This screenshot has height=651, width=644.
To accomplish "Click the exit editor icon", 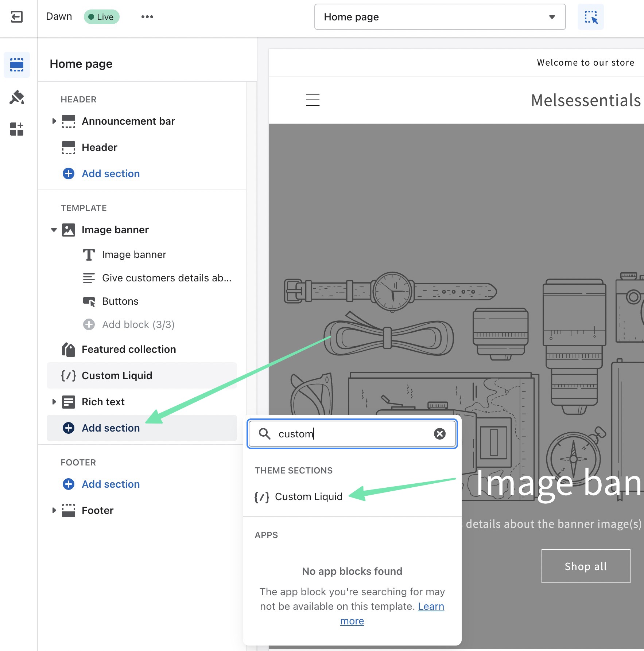I will (17, 17).
